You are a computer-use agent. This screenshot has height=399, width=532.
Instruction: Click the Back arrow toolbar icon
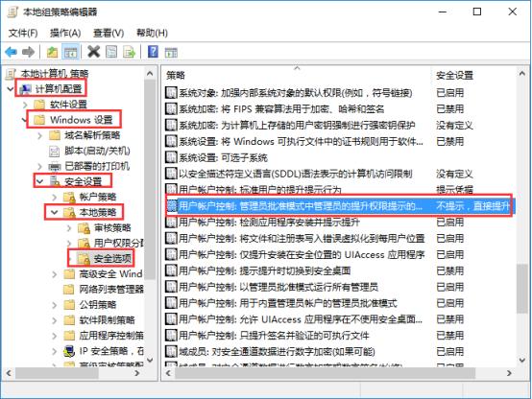(11, 52)
